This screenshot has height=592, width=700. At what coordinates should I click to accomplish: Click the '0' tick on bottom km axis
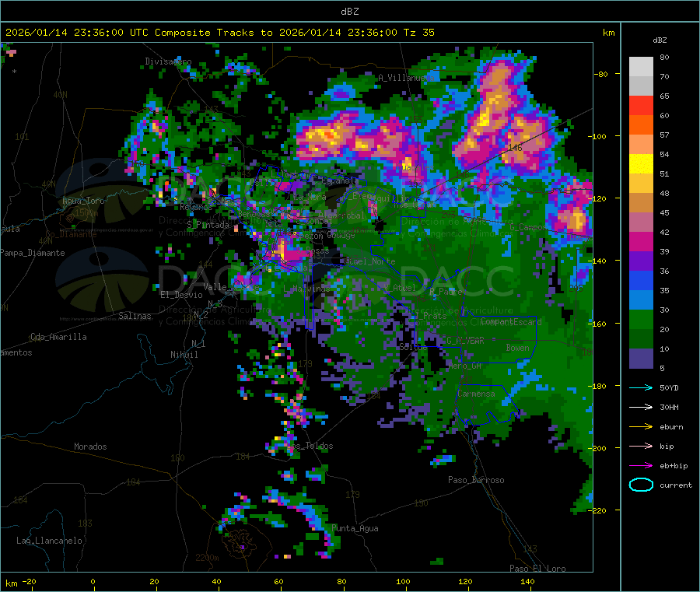point(93,581)
